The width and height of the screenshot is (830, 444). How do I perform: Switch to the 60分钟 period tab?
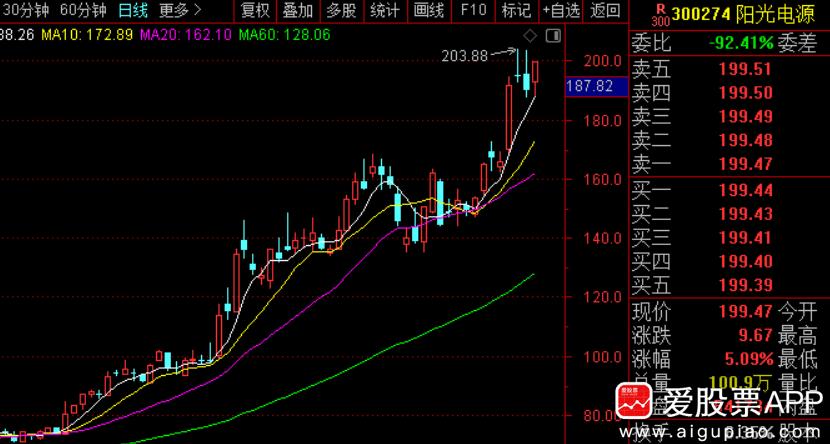coord(83,10)
